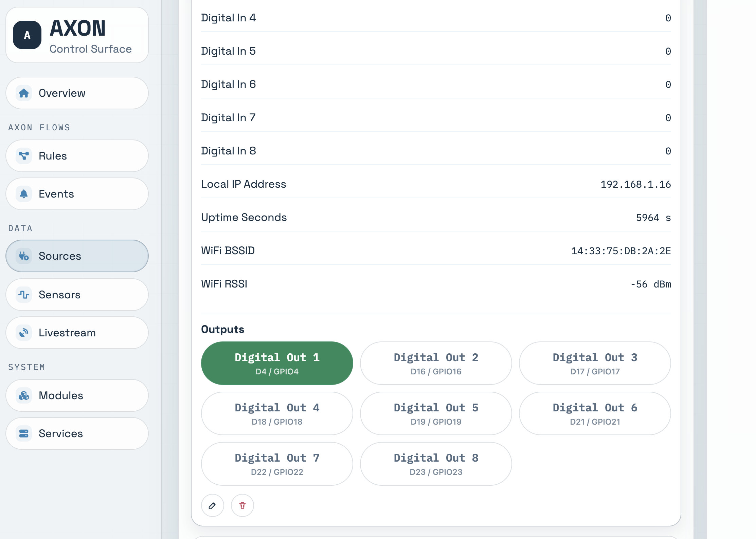Navigate to Modules
The image size is (756, 539).
[77, 395]
